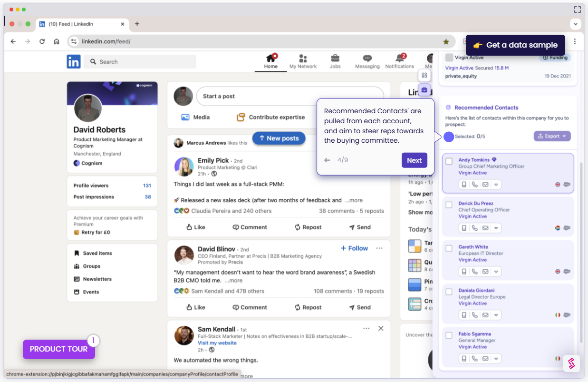Click Next in the tour tooltip
This screenshot has height=382, width=588.
pos(414,160)
